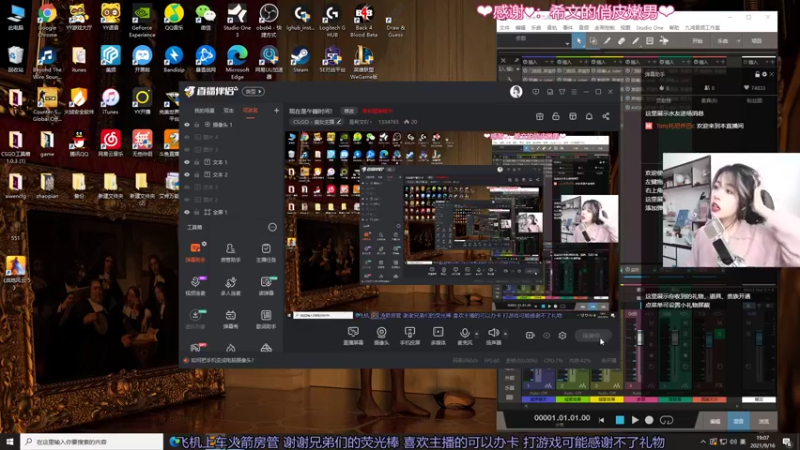The image size is (800, 450).
Task: Show the 图片 4 source
Action: tap(187, 137)
